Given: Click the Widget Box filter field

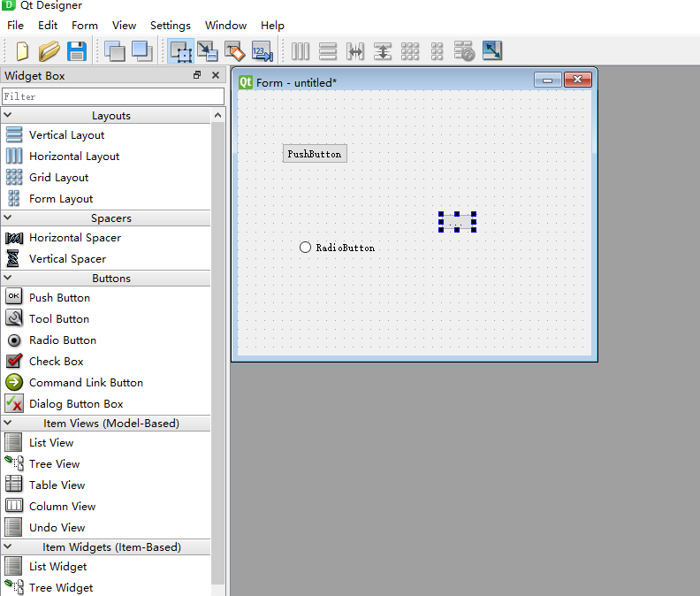Looking at the screenshot, I should point(112,96).
